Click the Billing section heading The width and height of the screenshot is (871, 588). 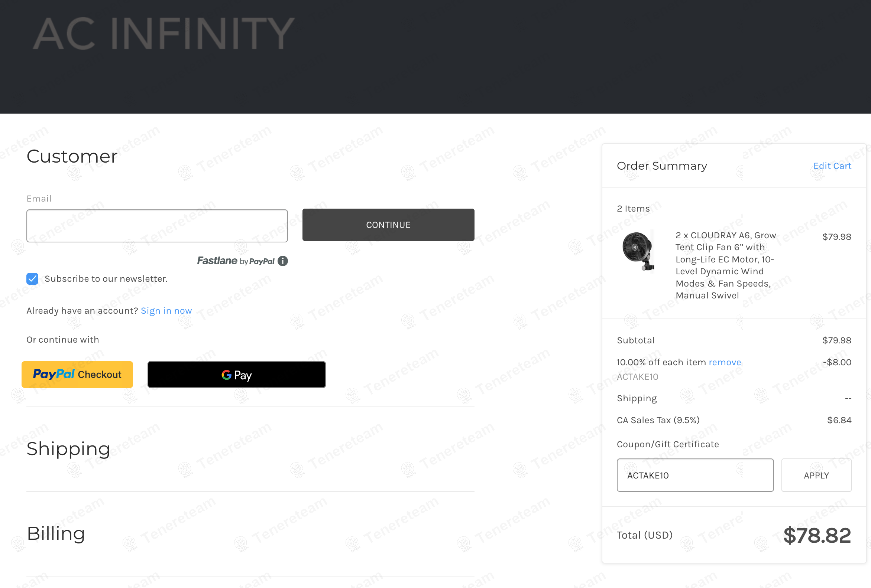click(56, 533)
